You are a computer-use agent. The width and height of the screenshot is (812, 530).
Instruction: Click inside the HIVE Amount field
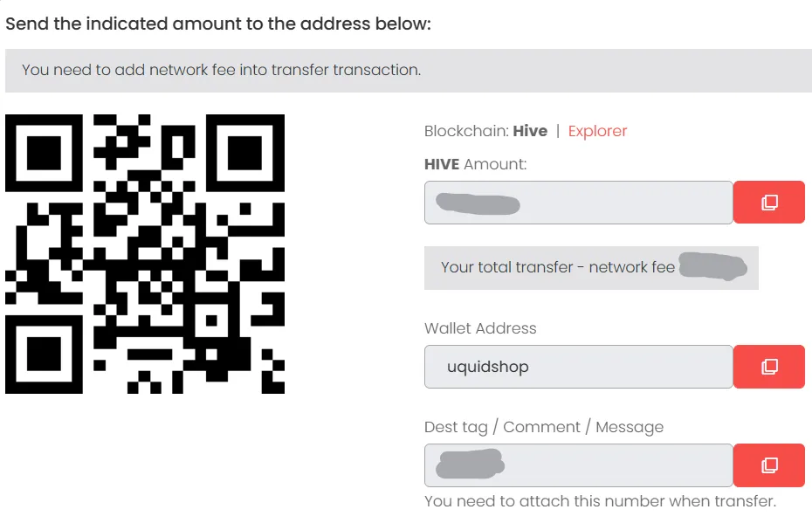click(579, 203)
